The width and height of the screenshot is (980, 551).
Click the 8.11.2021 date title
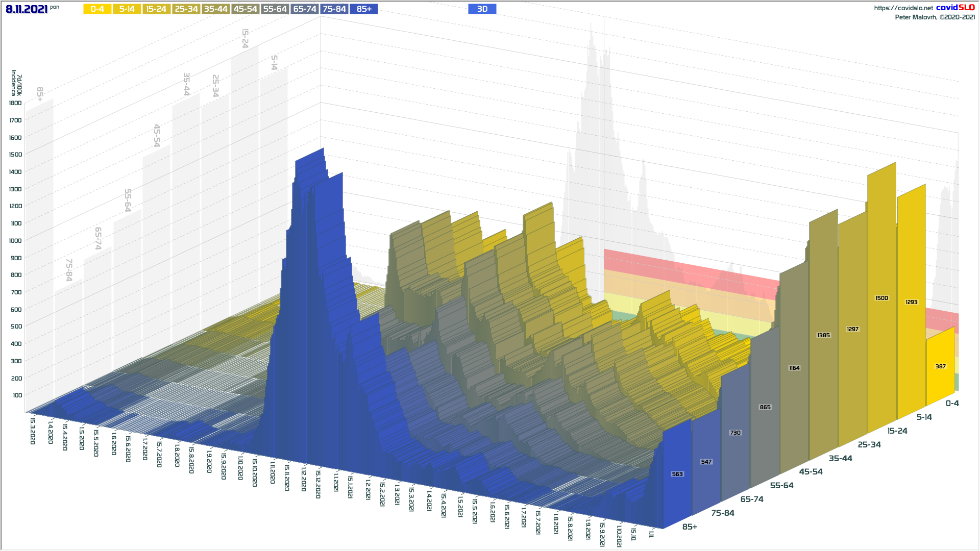click(x=27, y=9)
